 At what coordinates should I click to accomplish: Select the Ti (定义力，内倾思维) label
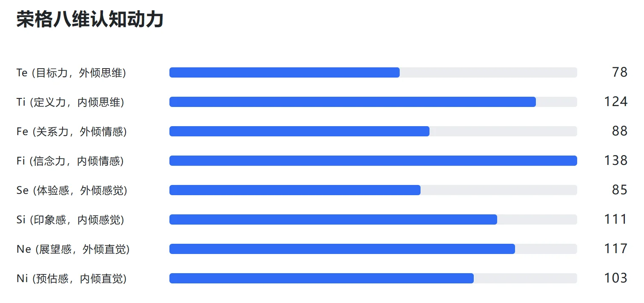[x=70, y=102]
